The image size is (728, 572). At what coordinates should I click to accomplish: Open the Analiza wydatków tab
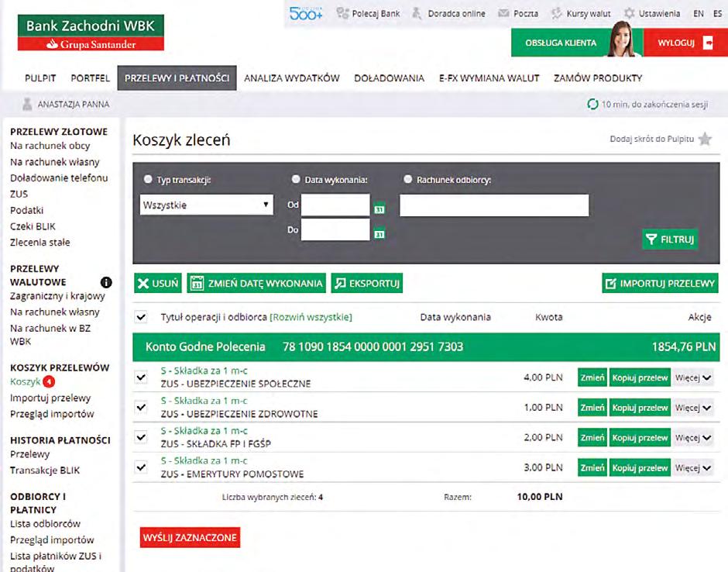click(291, 78)
